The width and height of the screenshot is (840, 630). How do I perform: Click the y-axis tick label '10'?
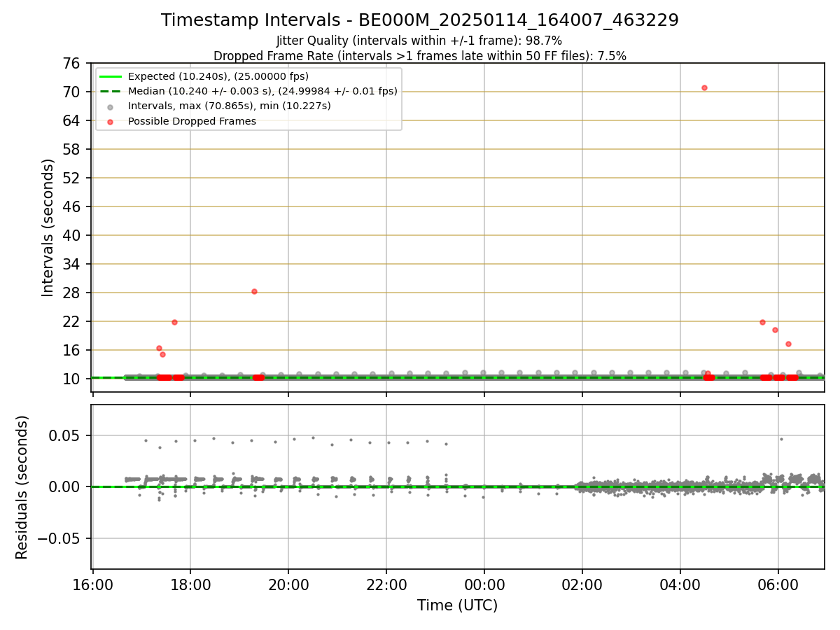73,379
